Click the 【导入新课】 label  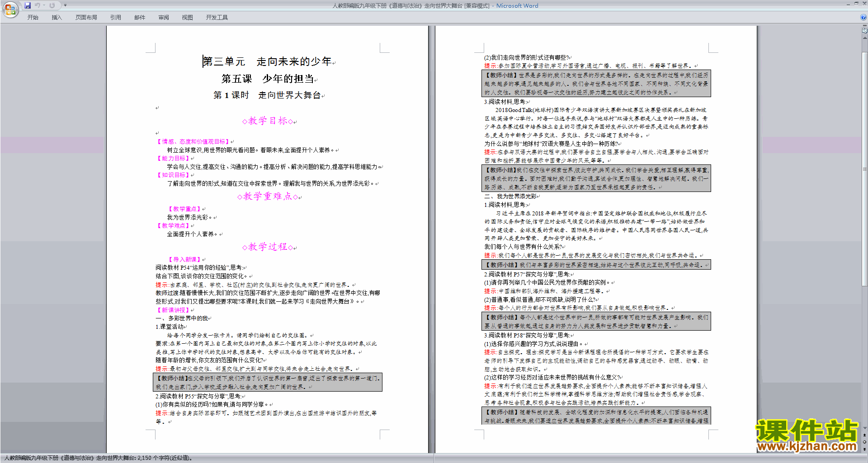(x=184, y=260)
